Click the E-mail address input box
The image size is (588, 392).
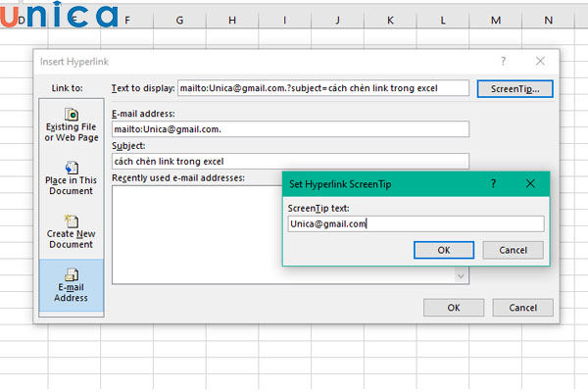pyautogui.click(x=290, y=129)
